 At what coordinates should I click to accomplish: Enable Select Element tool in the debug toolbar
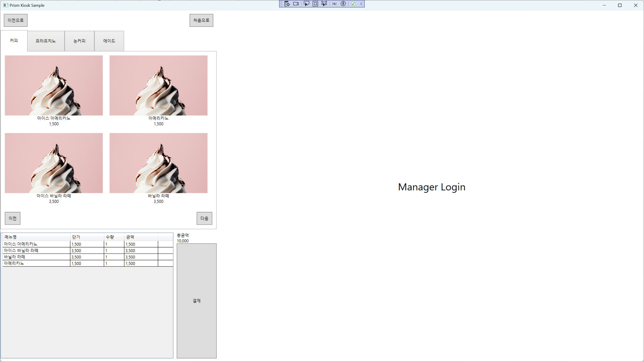pyautogui.click(x=306, y=4)
